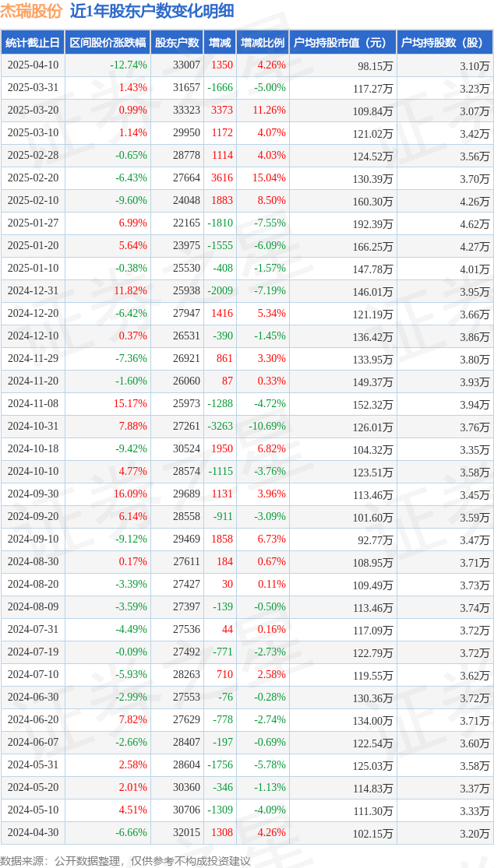This screenshot has height=868, width=494.
Task: Select the 2024-09-30 date cell
Action: (33, 494)
